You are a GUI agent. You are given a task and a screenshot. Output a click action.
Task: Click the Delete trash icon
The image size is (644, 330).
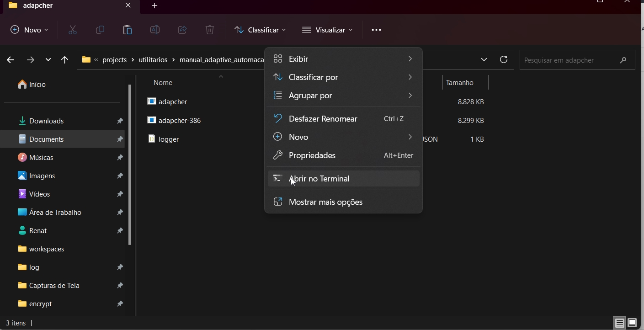[210, 30]
